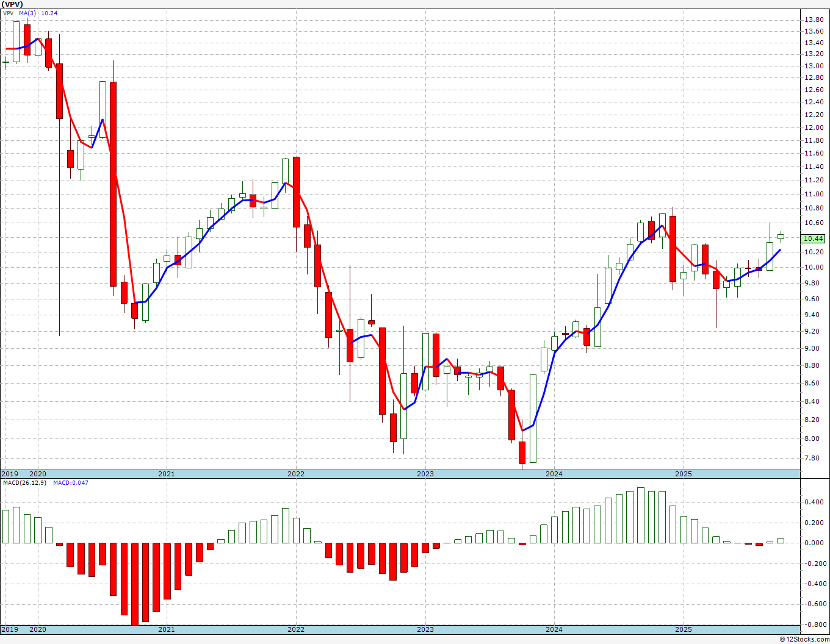Select the 0.200 MACD axis label

pyautogui.click(x=815, y=523)
